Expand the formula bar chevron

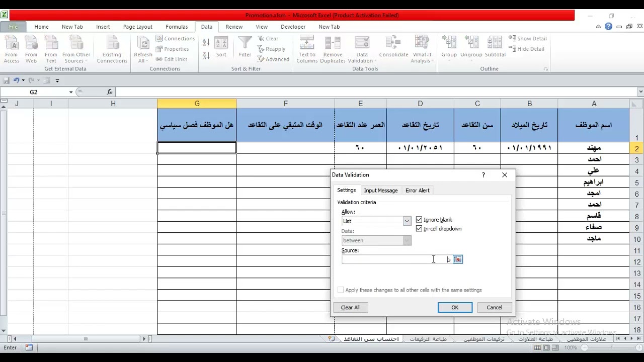pos(640,92)
